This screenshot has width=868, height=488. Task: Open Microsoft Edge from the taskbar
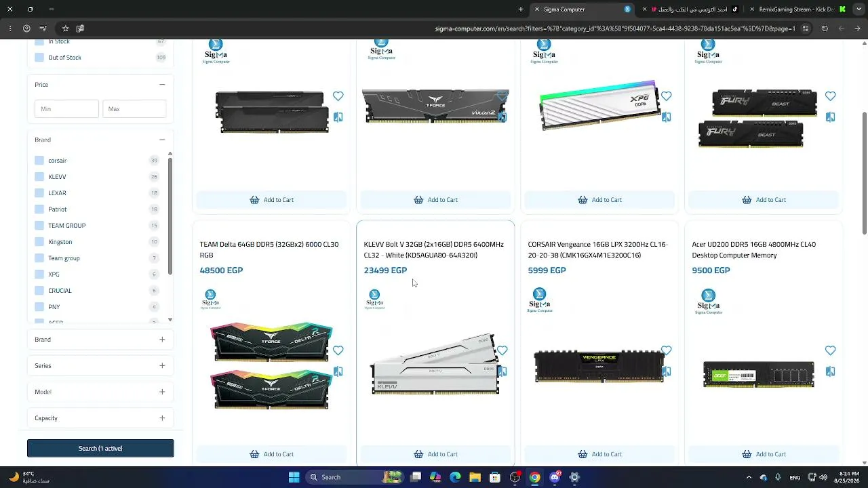(x=455, y=477)
